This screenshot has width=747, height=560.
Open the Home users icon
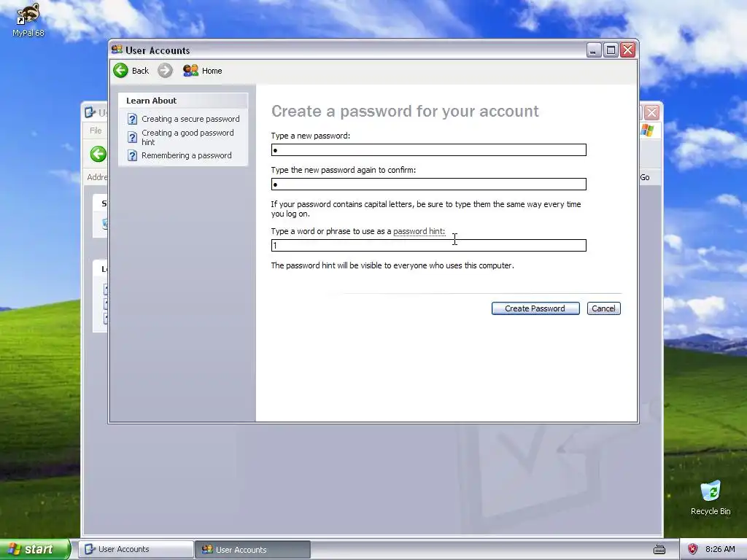coord(190,71)
